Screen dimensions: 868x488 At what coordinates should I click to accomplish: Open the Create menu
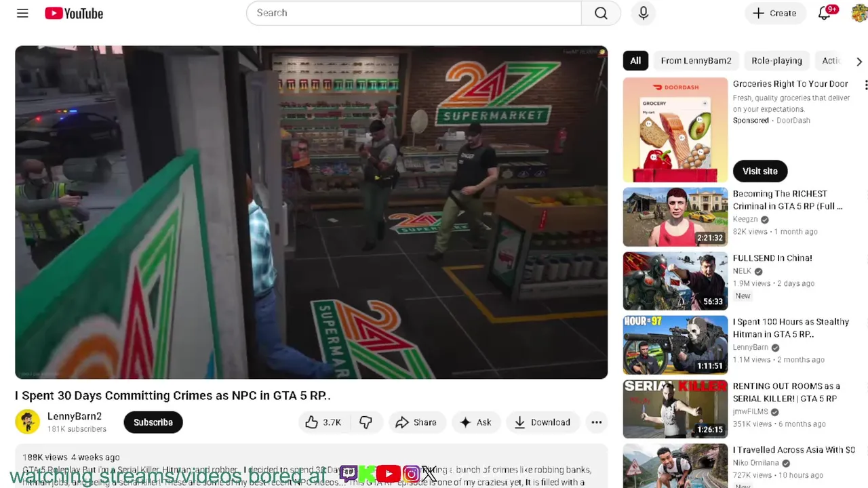coord(774,13)
